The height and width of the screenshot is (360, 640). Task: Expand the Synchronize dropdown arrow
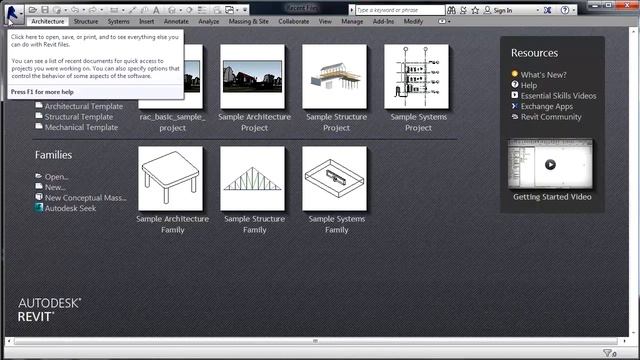coord(65,10)
